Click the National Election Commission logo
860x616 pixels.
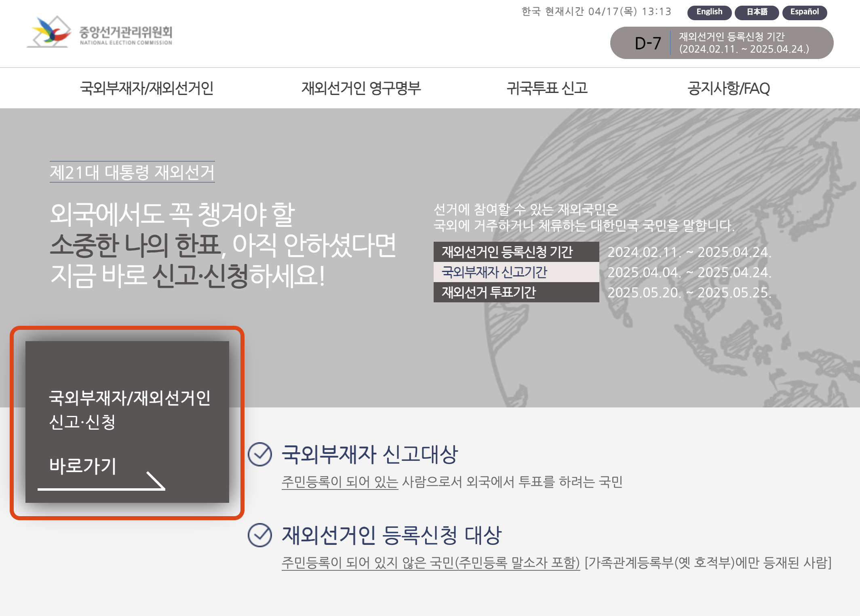tap(100, 32)
